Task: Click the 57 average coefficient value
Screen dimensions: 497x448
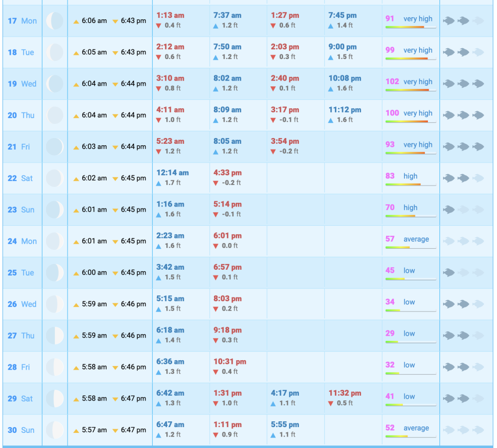Action: [390, 239]
